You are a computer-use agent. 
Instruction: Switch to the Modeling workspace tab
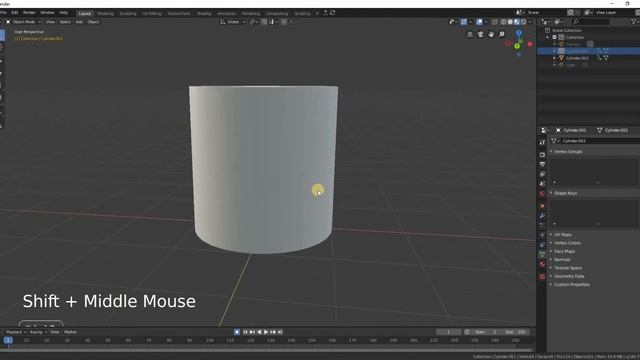pos(105,13)
